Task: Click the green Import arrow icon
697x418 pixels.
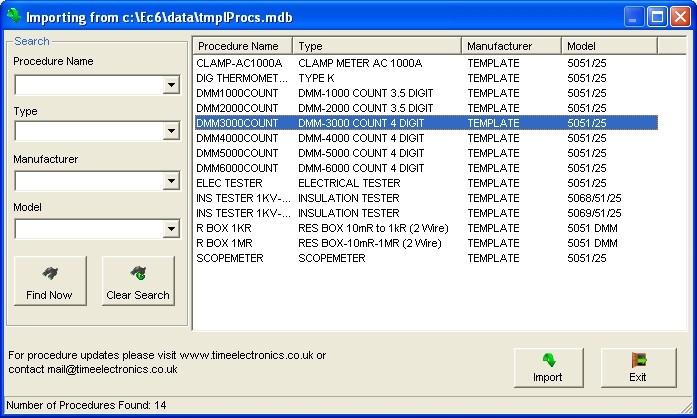Action: pyautogui.click(x=547, y=360)
